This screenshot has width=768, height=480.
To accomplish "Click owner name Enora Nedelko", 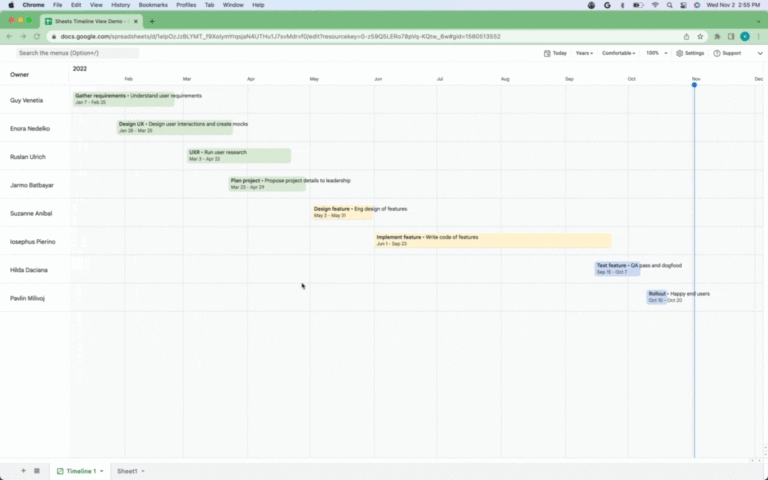I will 30,129.
